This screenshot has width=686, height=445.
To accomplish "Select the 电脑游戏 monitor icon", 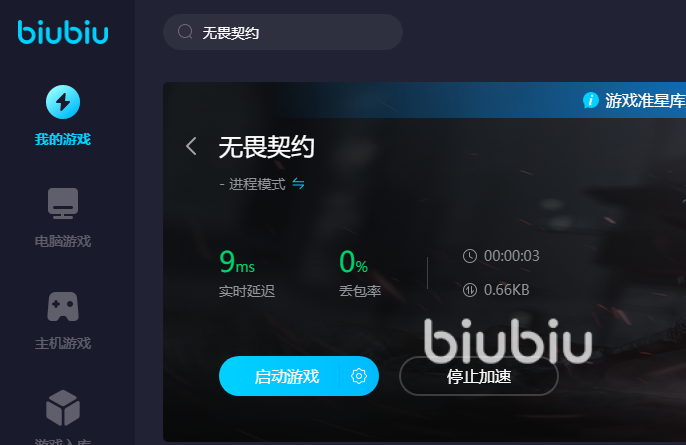I will click(x=63, y=203).
